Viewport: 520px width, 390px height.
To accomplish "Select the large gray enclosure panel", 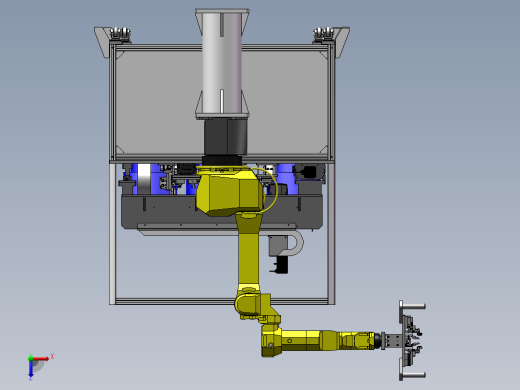I will [159, 102].
